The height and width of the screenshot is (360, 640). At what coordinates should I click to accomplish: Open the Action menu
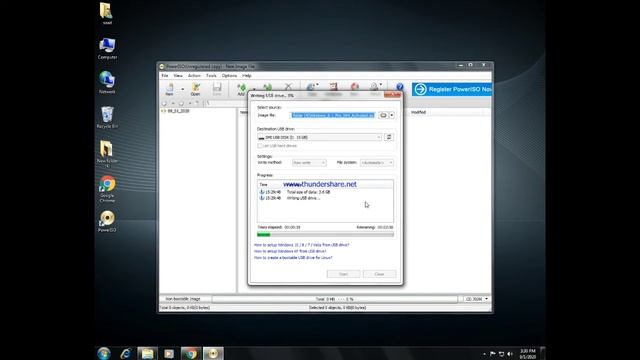194,76
